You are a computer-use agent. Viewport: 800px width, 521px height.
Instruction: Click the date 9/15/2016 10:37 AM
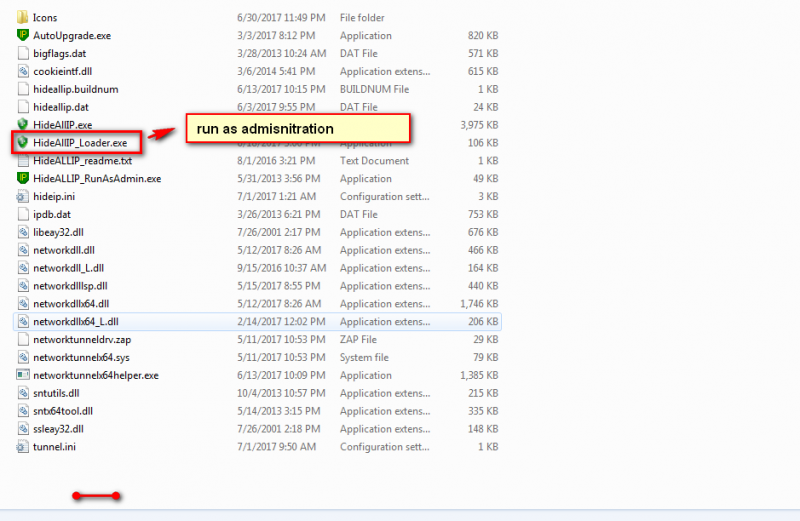pos(281,267)
